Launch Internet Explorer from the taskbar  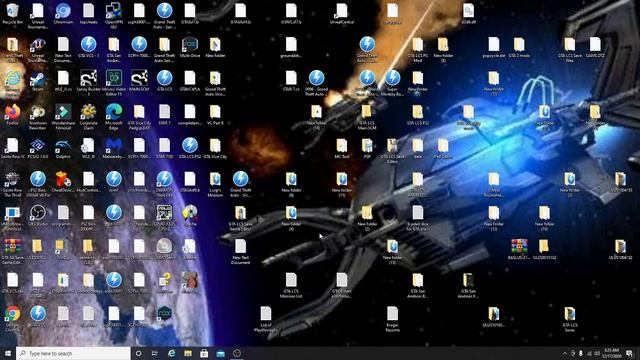click(x=171, y=353)
